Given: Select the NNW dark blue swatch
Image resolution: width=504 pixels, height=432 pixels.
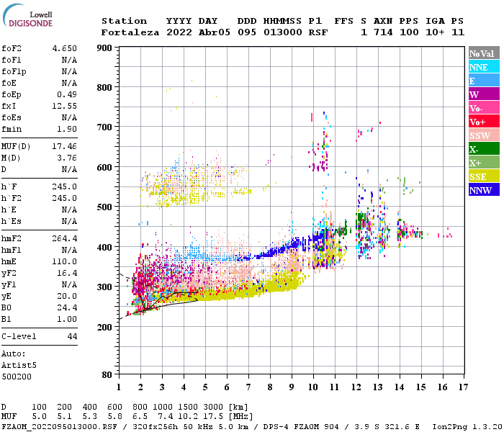Looking at the screenshot, I should [484, 189].
